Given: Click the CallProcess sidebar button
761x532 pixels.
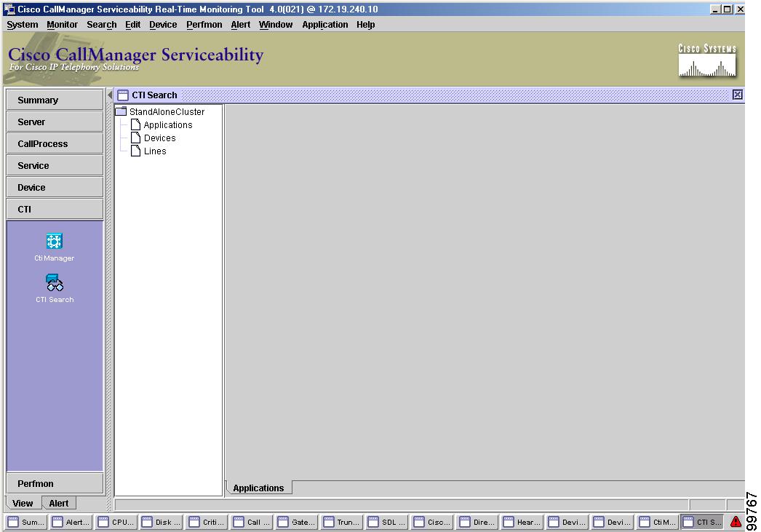Looking at the screenshot, I should [55, 143].
